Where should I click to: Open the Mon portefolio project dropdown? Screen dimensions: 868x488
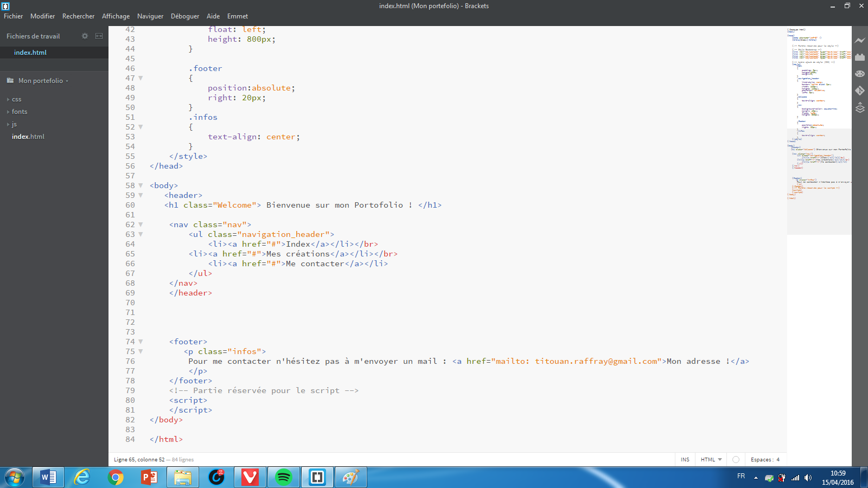43,81
